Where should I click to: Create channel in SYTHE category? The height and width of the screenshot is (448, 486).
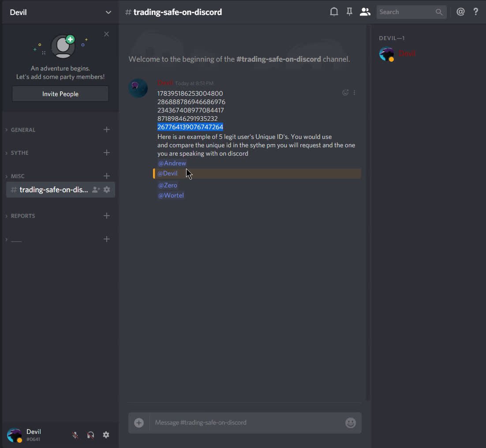pyautogui.click(x=107, y=153)
